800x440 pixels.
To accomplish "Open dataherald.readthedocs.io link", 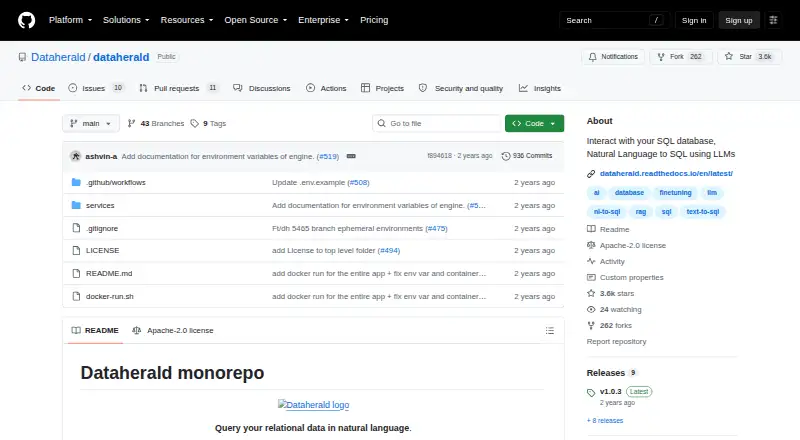I will coord(666,174).
